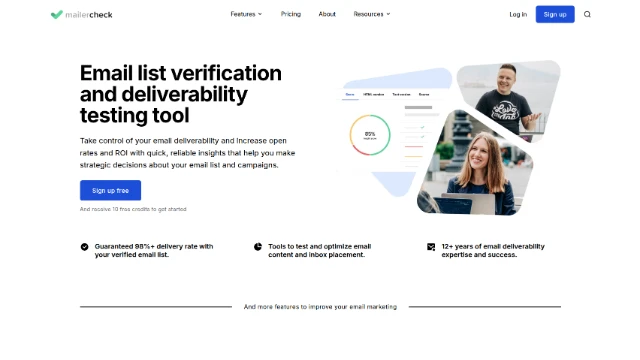Click the 85% score gauge in preview

(370, 135)
